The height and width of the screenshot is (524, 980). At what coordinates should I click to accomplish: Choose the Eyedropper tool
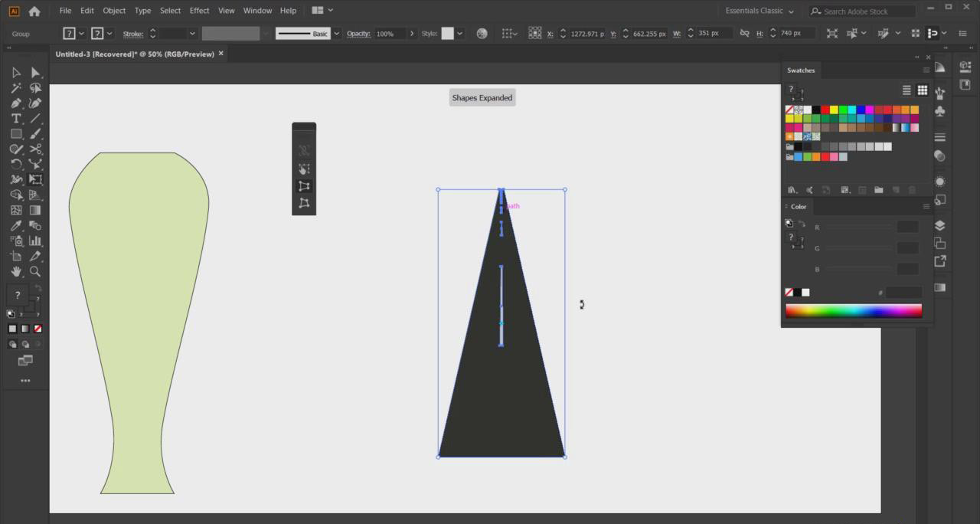[16, 226]
